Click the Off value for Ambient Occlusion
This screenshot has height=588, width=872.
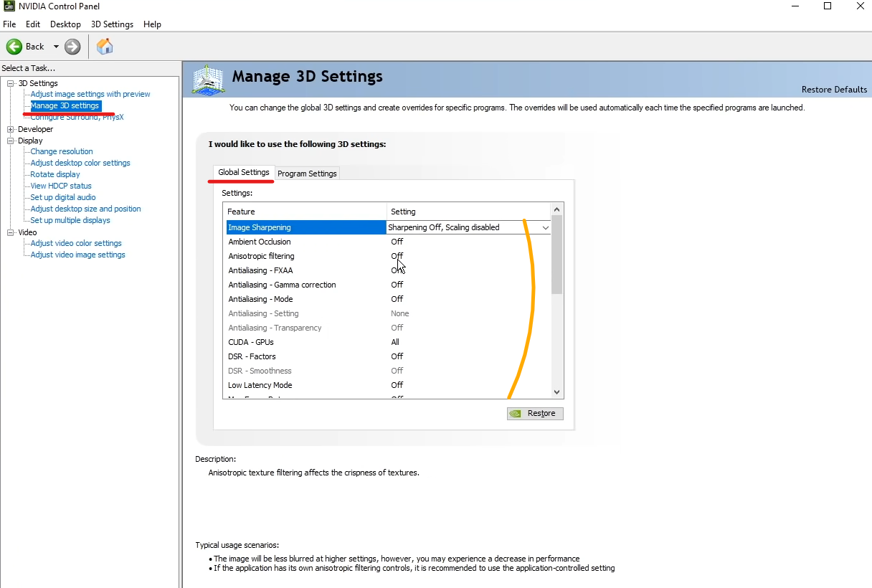pos(397,242)
